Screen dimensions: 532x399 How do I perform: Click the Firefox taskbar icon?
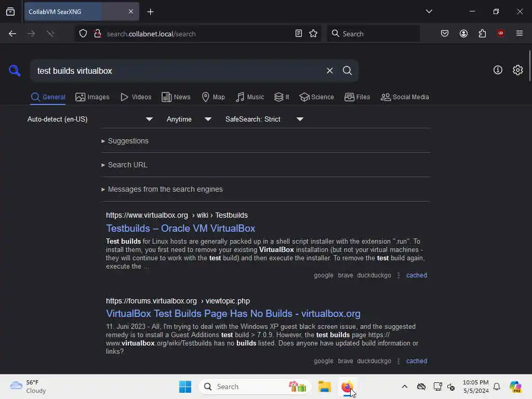point(347,387)
